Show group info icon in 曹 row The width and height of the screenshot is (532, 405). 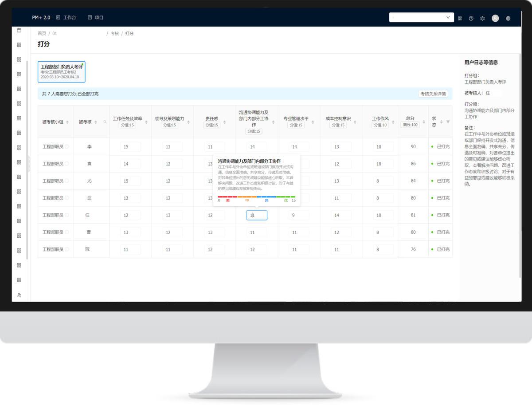point(67,232)
